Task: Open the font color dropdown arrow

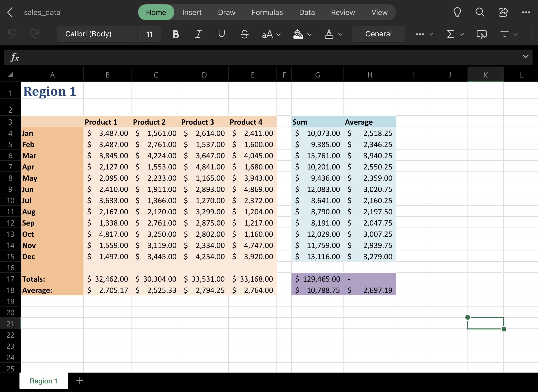Action: [x=340, y=35]
